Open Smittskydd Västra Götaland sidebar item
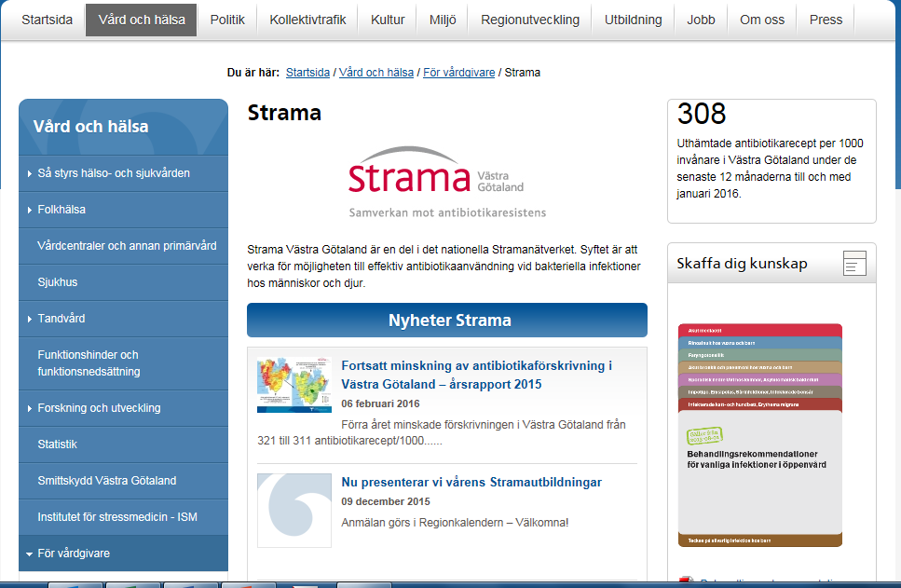Screen dimensions: 901x588 coord(123,481)
